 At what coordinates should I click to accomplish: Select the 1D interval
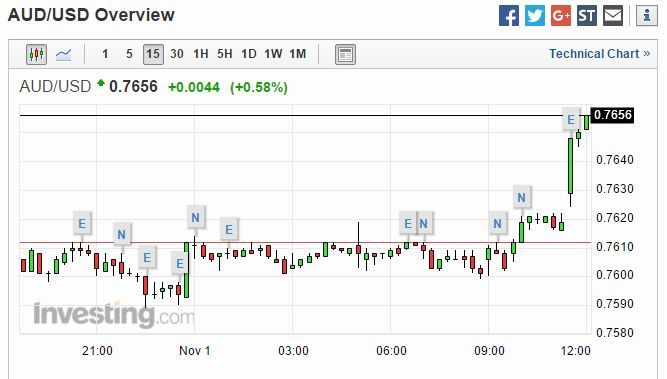(x=249, y=54)
